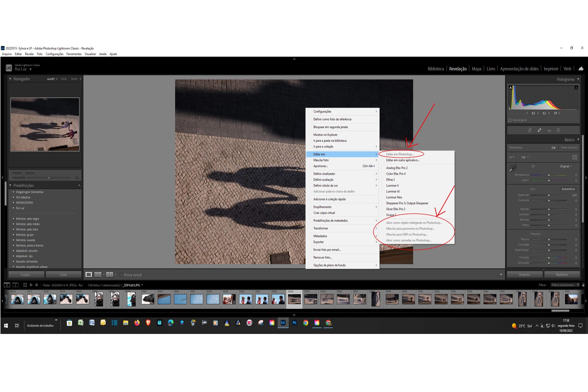Select the Healing bandage tool

point(539,130)
